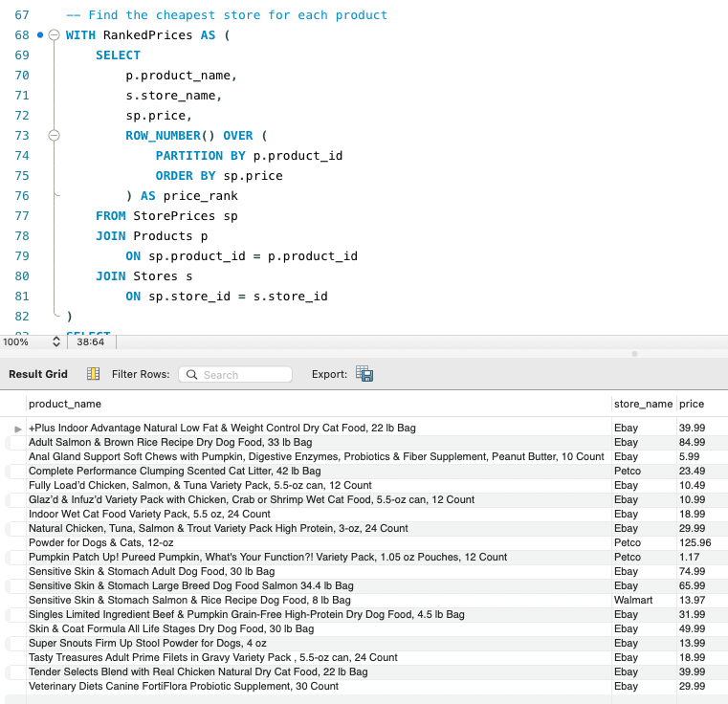Place cursor on 'ORDER BY sp.price' line
Screen dimensions: 728x704
pos(219,176)
